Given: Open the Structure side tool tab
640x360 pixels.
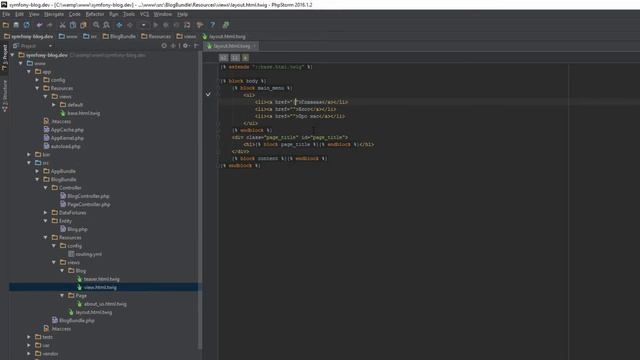Looking at the screenshot, I should coord(4,96).
